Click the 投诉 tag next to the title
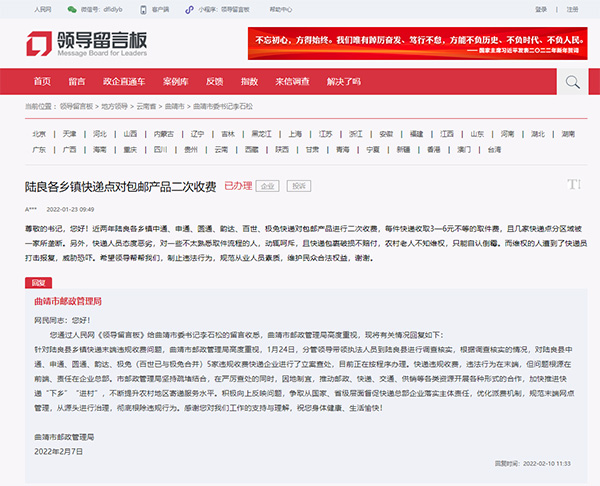The height and width of the screenshot is (486, 600). pos(298,186)
